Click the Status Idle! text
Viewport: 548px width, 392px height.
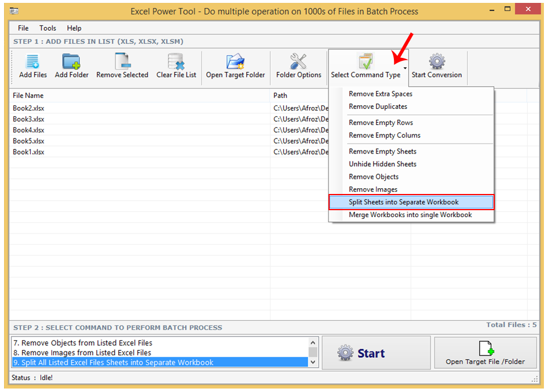32,378
